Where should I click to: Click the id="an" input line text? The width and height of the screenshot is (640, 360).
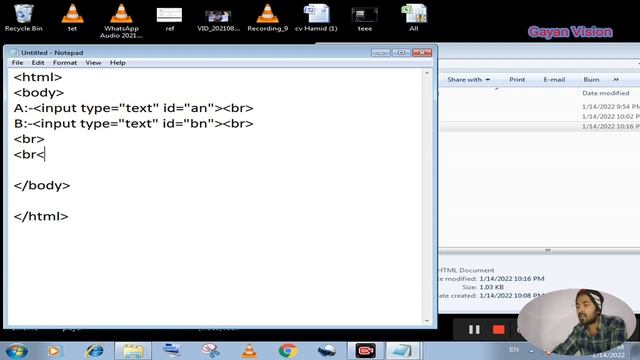(133, 108)
